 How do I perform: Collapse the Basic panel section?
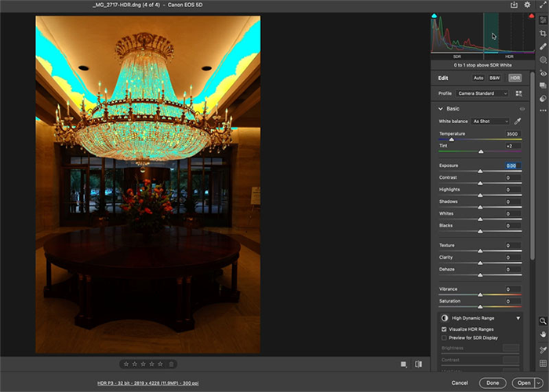(x=440, y=109)
